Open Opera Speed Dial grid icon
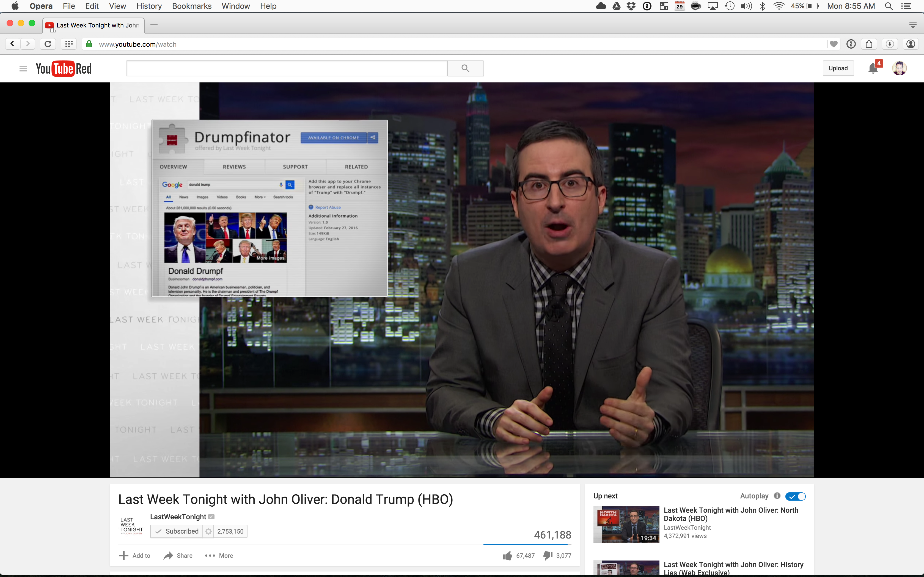 pos(69,44)
